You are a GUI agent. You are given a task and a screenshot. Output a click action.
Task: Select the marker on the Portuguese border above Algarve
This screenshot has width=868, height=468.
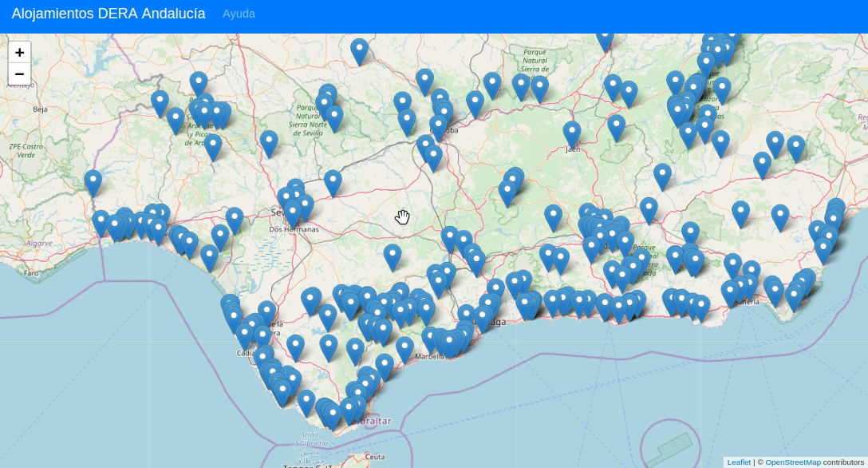pos(93,181)
